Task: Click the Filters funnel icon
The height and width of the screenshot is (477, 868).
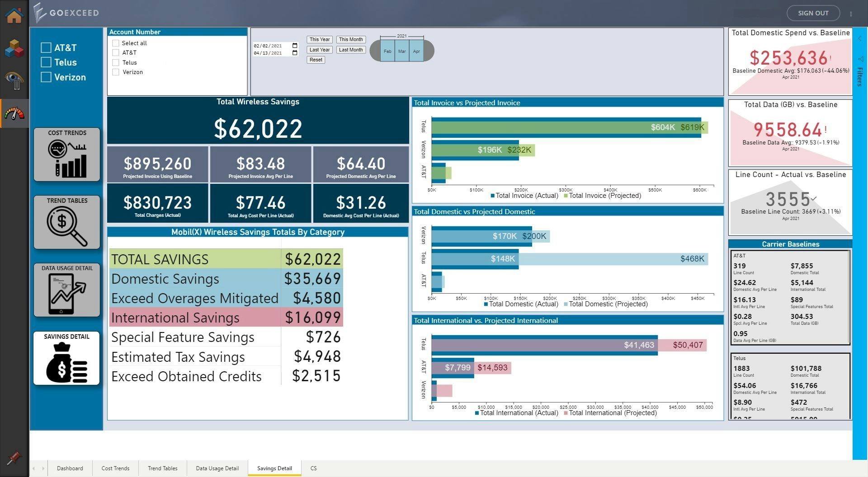Action: click(x=860, y=59)
